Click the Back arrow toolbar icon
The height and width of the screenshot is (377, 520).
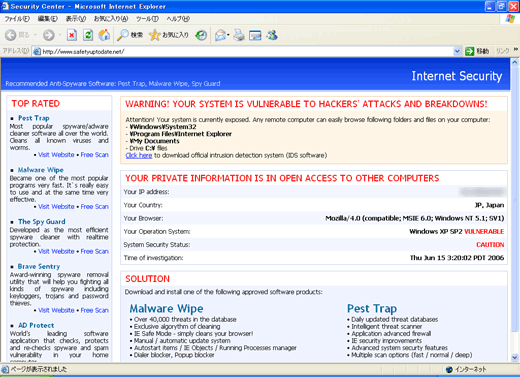point(11,35)
